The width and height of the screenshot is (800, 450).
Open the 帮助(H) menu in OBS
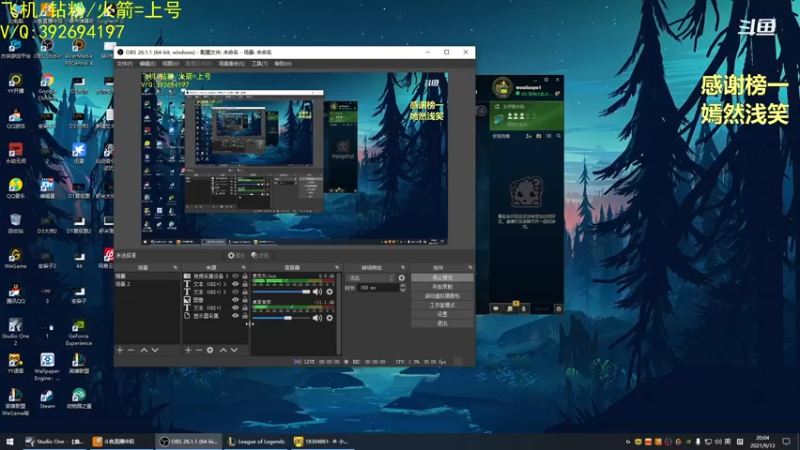point(283,64)
